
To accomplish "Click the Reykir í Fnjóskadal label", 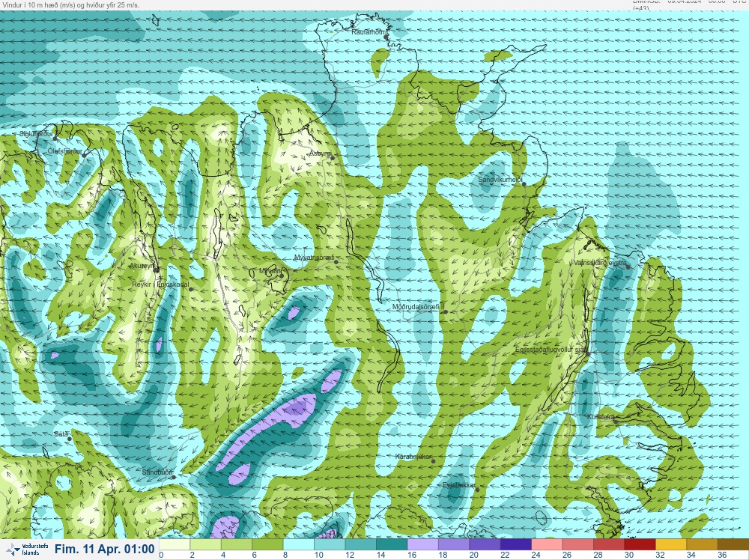I will 160,284.
